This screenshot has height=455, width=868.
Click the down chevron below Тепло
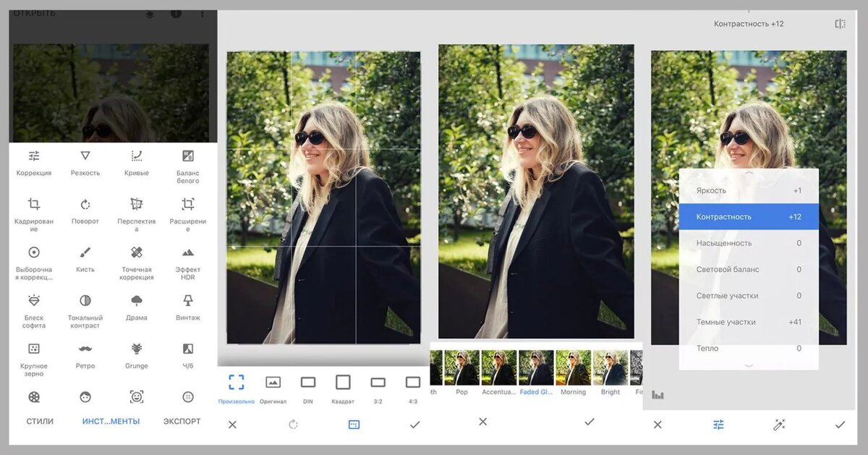tap(749, 366)
